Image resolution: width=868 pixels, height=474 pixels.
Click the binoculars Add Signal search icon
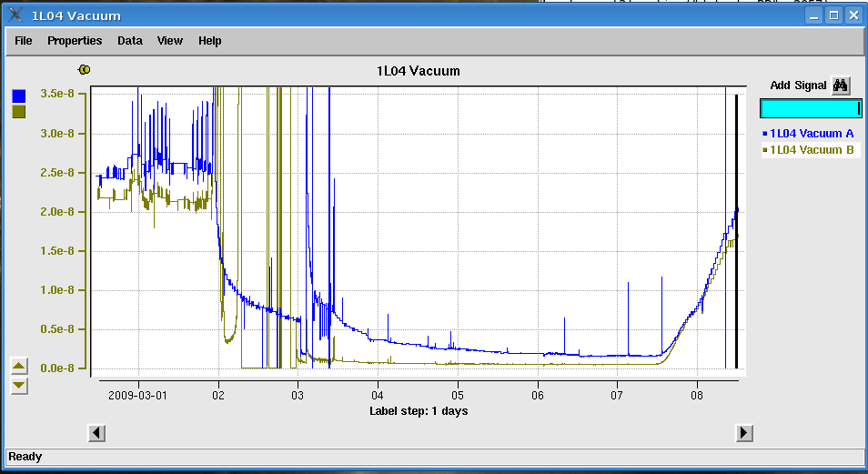841,86
